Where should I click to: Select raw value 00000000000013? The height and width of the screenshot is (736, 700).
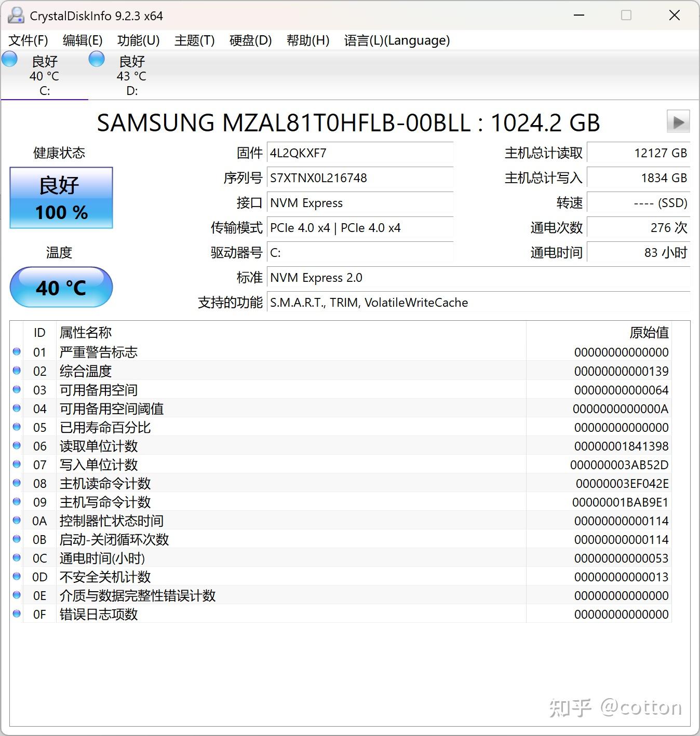(621, 577)
